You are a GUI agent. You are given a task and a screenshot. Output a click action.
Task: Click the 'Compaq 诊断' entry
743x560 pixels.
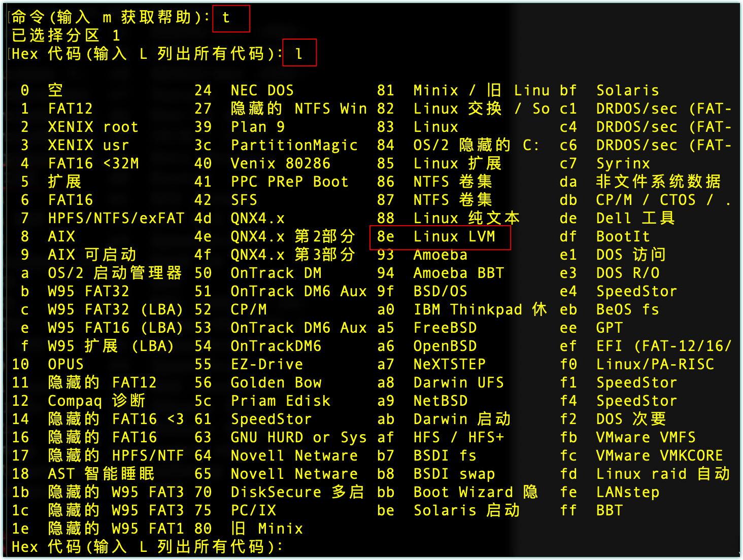tap(96, 401)
